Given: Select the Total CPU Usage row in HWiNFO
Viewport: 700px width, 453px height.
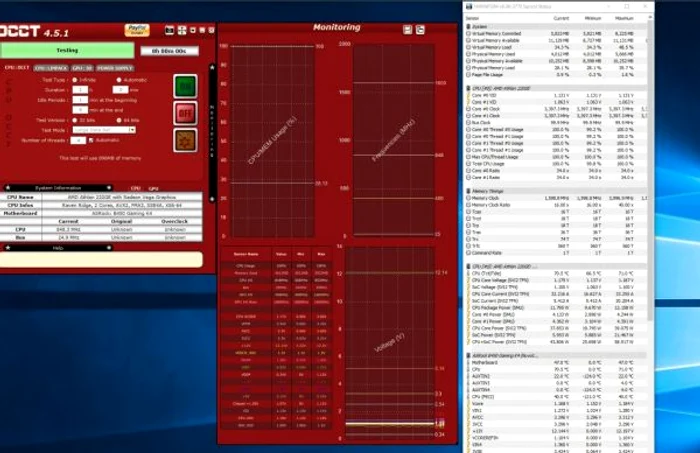Looking at the screenshot, I should (556, 164).
